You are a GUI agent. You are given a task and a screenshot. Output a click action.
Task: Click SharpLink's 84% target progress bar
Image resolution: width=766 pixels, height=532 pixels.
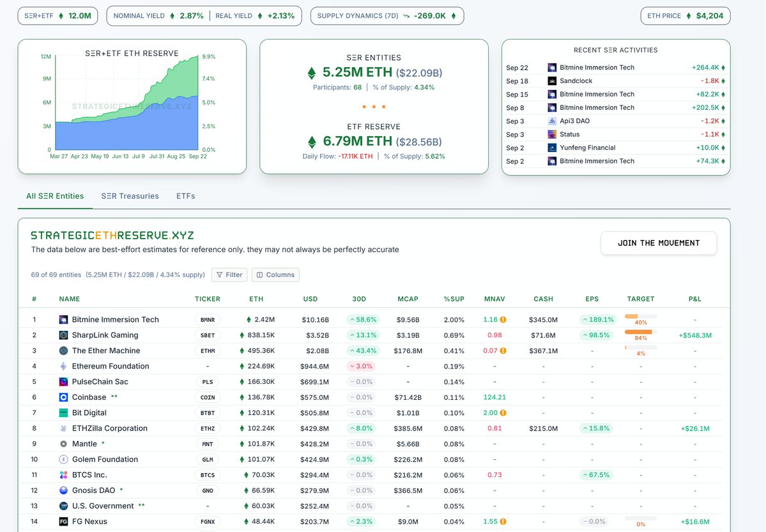coord(641,332)
